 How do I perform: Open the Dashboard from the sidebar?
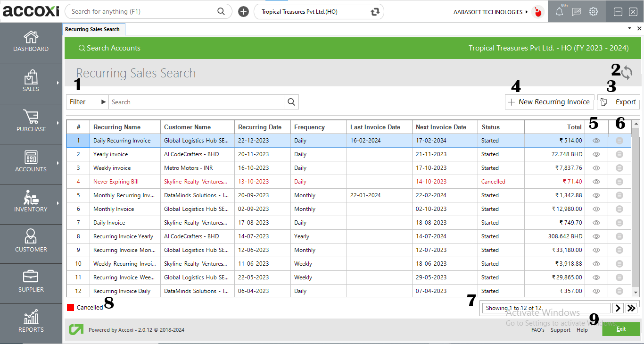point(31,42)
